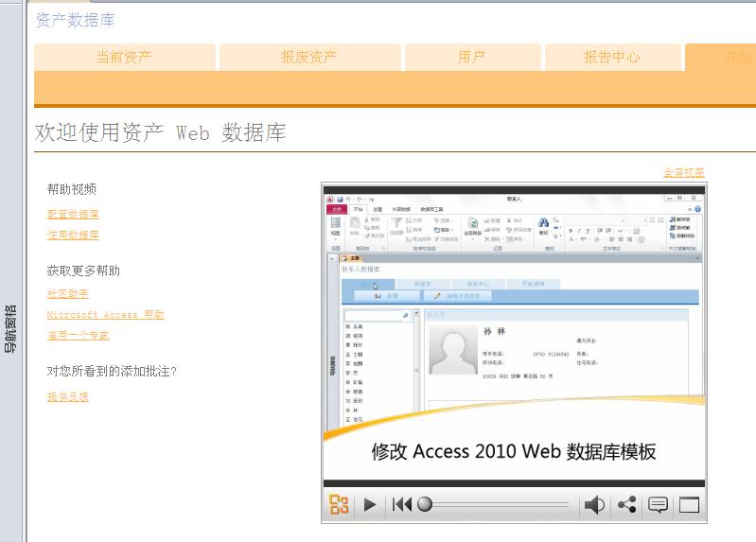Click the 提供反馈 feedback link

(x=68, y=396)
